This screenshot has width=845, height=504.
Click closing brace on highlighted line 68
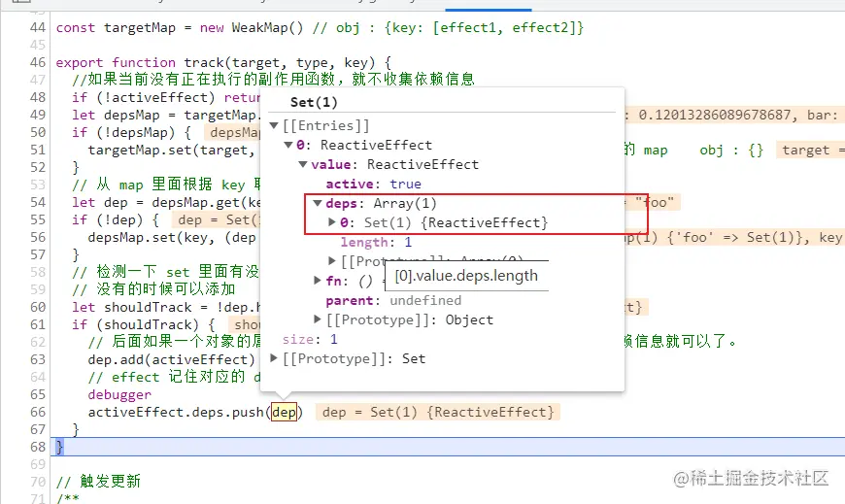(x=59, y=447)
